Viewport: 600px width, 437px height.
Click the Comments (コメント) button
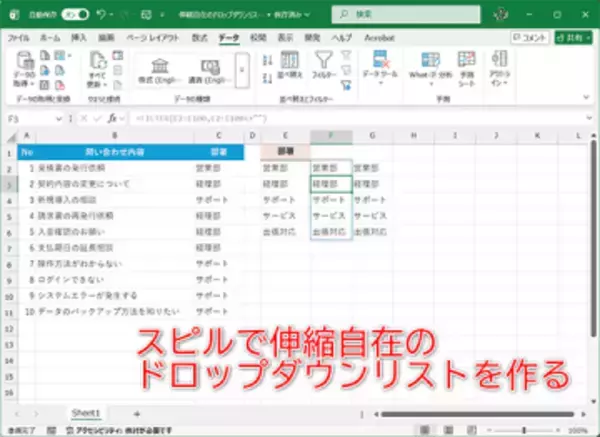(x=530, y=38)
